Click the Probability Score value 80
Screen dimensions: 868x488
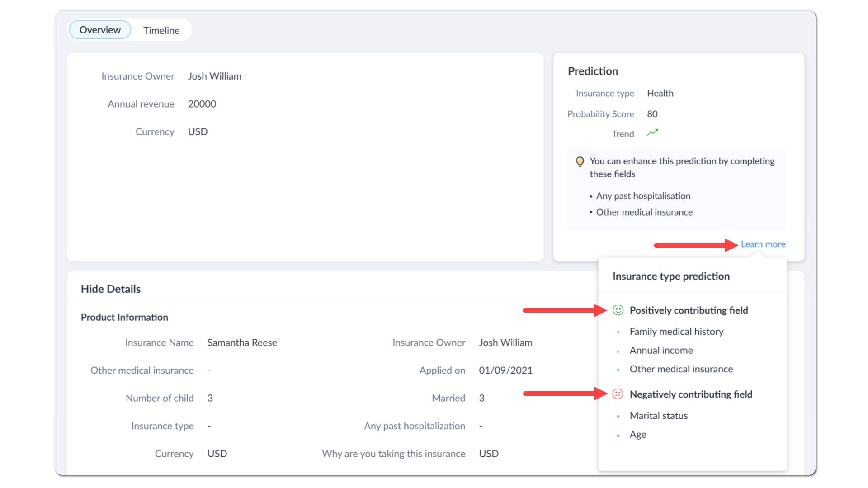(652, 114)
